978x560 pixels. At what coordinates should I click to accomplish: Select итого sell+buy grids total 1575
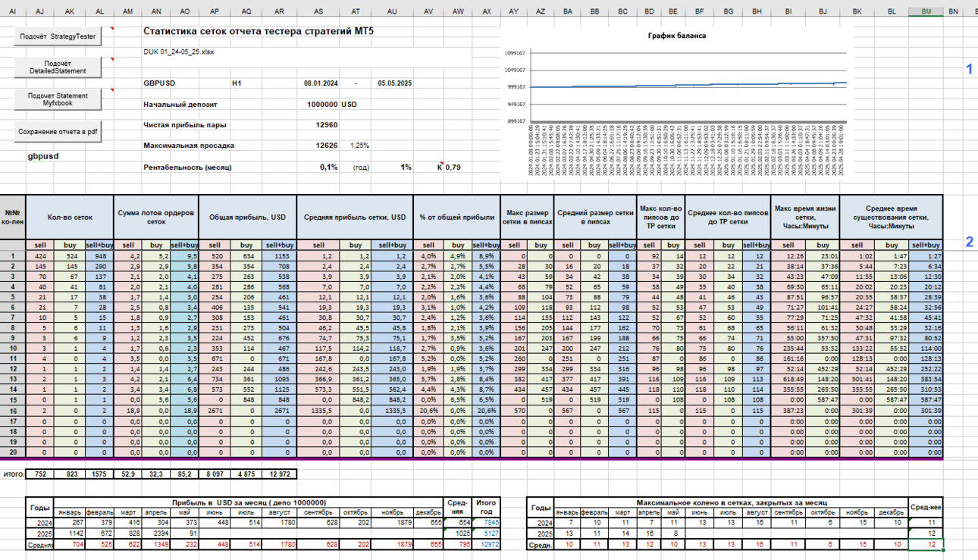tap(98, 474)
